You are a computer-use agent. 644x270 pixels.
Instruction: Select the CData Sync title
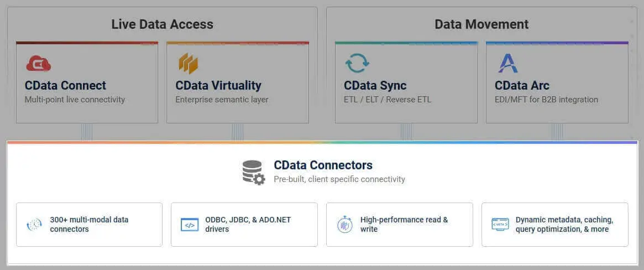point(375,86)
